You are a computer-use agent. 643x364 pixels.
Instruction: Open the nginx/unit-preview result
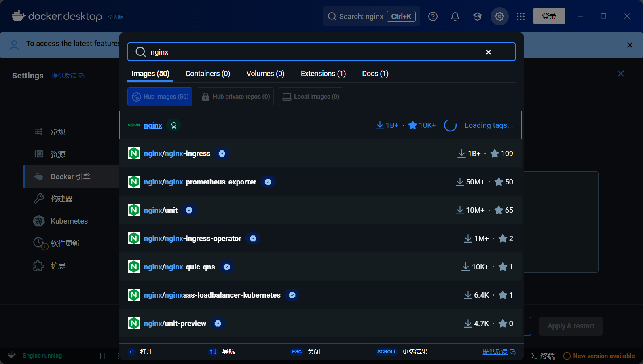pyautogui.click(x=320, y=324)
